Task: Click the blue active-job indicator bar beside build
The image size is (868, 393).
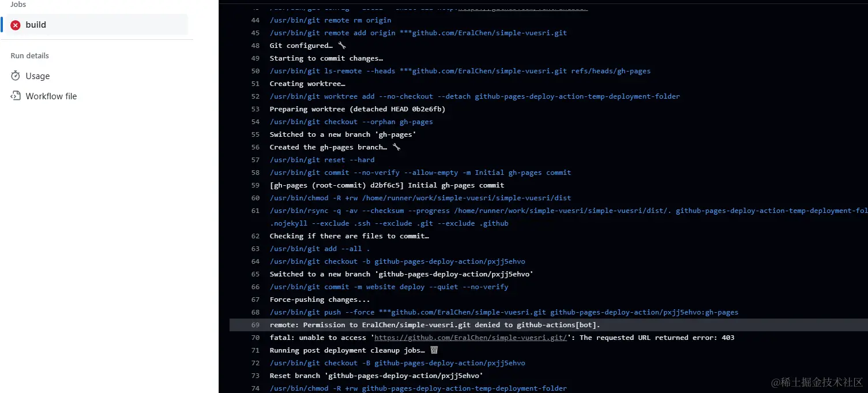Action: click(2, 24)
